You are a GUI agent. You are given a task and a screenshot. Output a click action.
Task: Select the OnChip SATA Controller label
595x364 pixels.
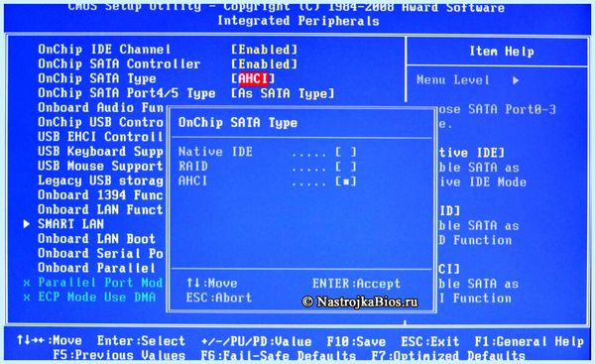(x=119, y=64)
